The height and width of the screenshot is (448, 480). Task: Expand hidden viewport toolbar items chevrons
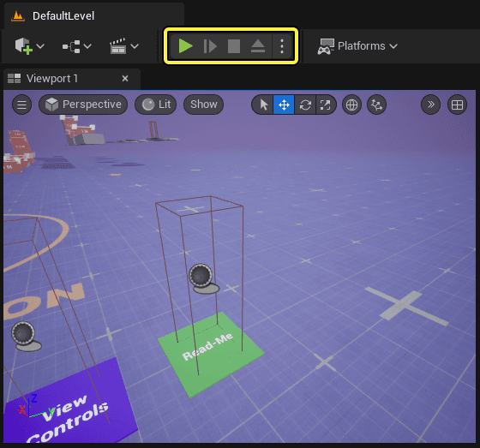coord(430,105)
